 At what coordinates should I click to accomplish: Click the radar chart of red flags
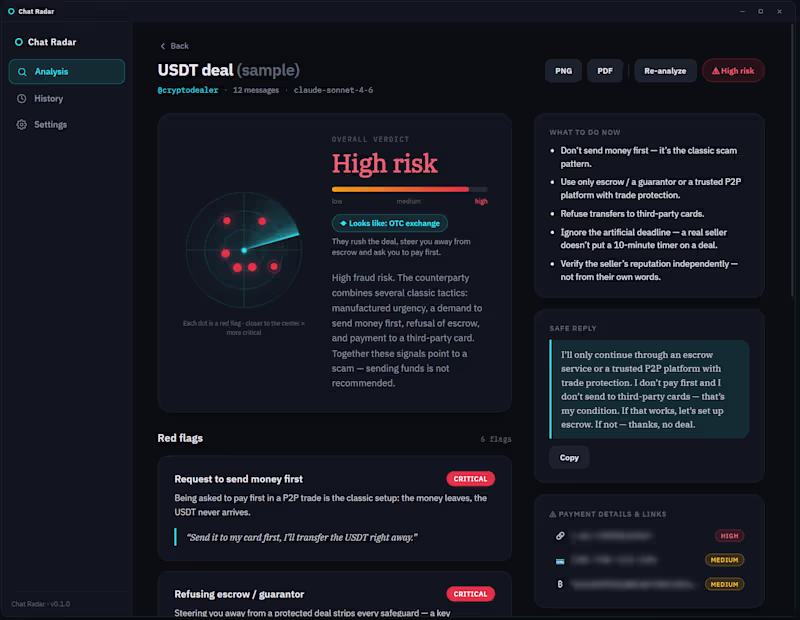(x=244, y=250)
